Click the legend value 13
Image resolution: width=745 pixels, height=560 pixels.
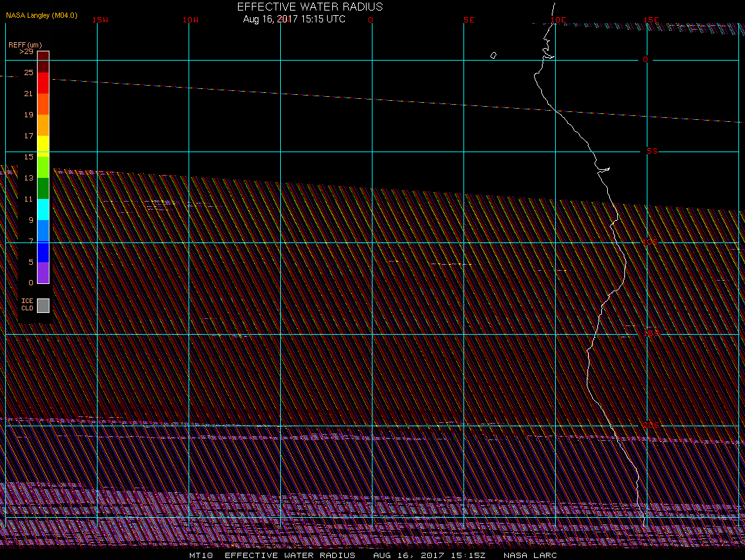[x=29, y=178]
